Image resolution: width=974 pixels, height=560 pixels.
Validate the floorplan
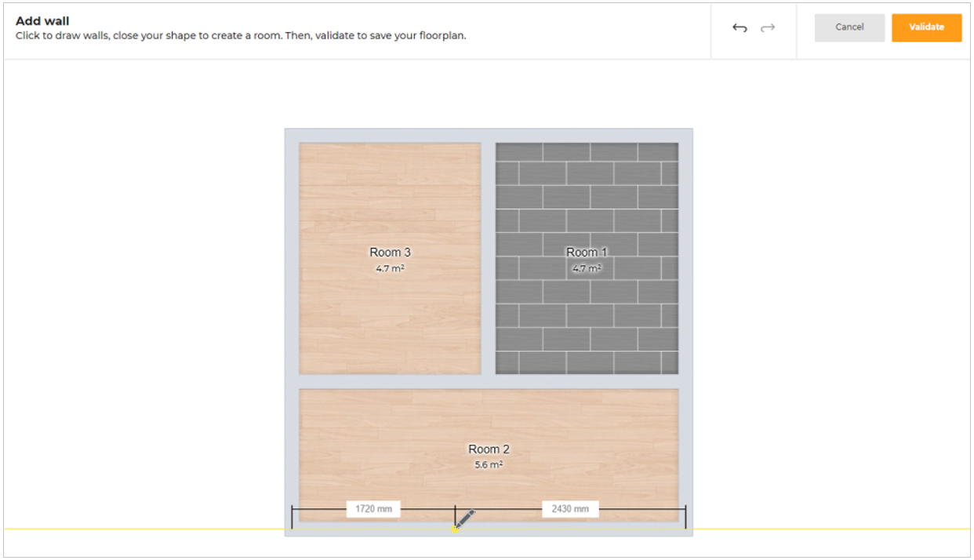926,27
